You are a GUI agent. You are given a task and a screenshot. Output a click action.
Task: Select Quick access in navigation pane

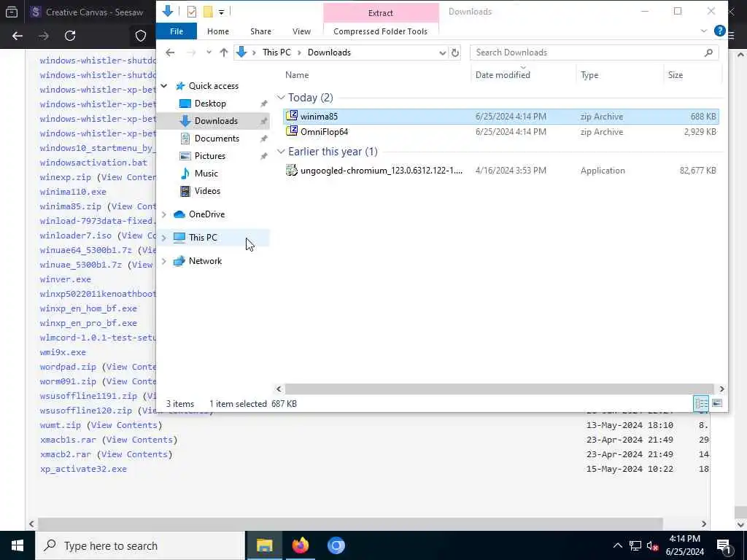(214, 86)
